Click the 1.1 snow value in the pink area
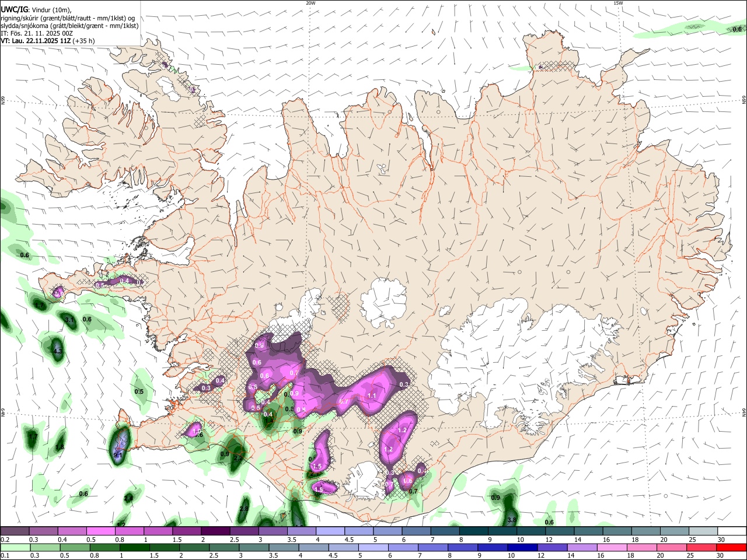This screenshot has width=747, height=560. [x=372, y=395]
